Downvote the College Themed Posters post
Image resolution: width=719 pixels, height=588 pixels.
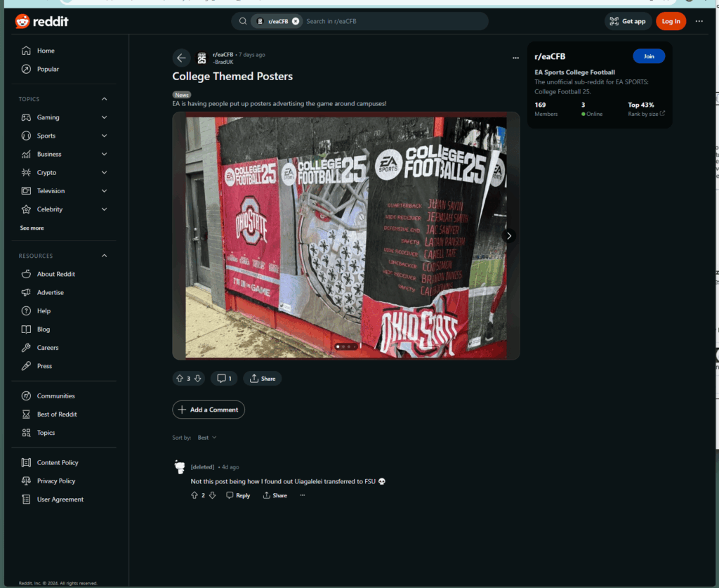click(x=198, y=379)
